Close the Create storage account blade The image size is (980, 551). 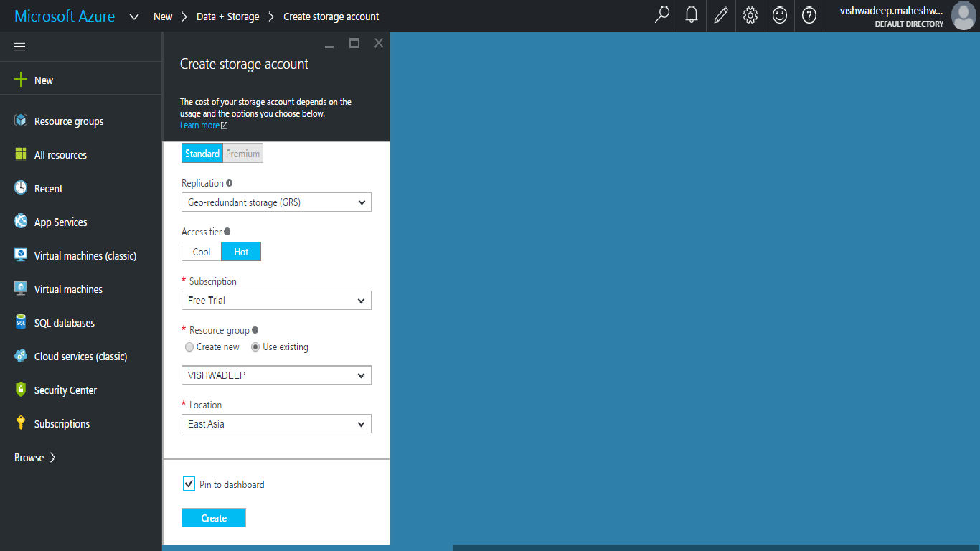tap(379, 43)
